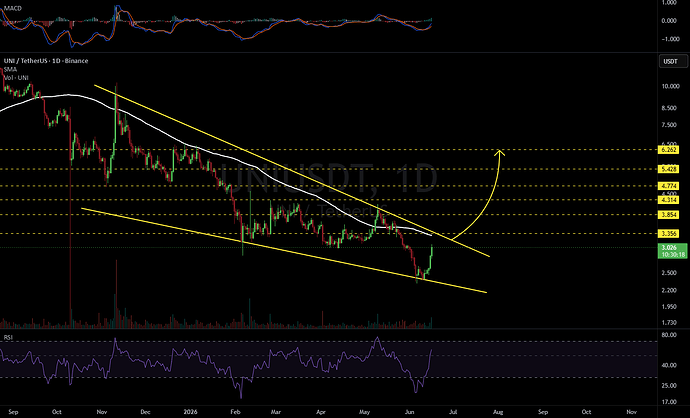Click the 17.00 RSI axis value
690x418 pixels.
[669, 402]
